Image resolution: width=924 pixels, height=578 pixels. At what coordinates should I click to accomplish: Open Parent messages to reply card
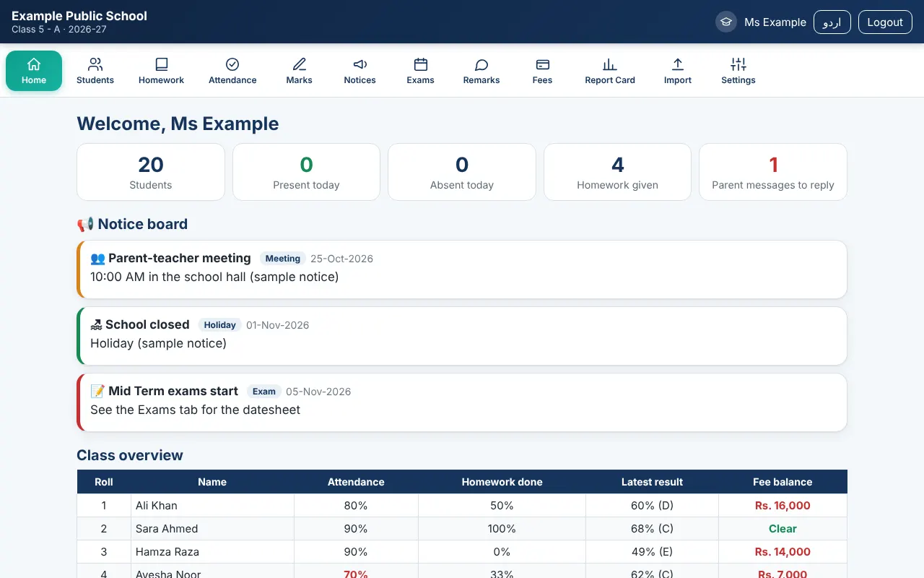click(x=773, y=172)
